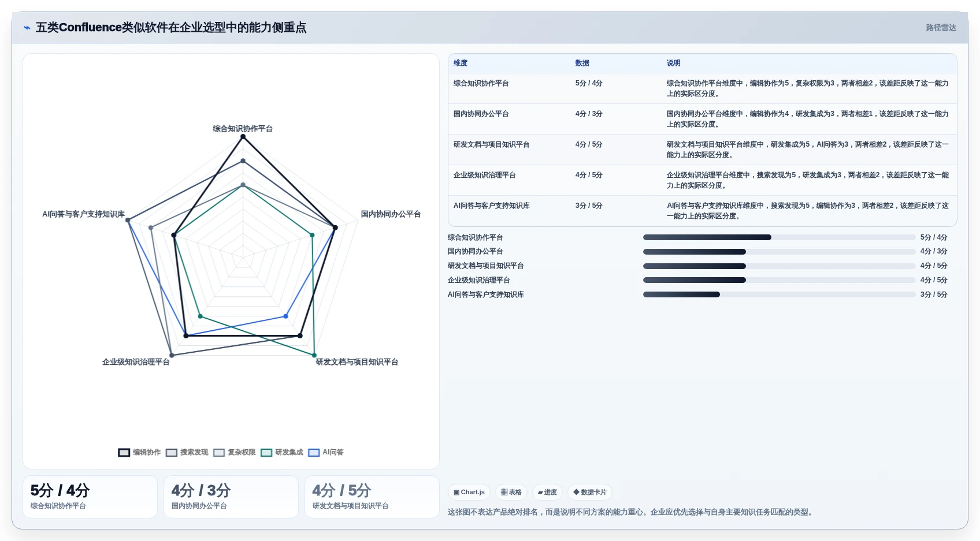Screen dimensions: 980x541
Task: Click the 数据 column header
Action: point(582,63)
